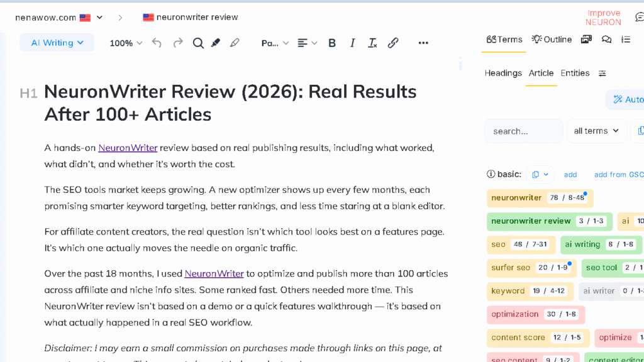The width and height of the screenshot is (644, 362).
Task: Select the Headings sub-tab
Action: tap(503, 73)
